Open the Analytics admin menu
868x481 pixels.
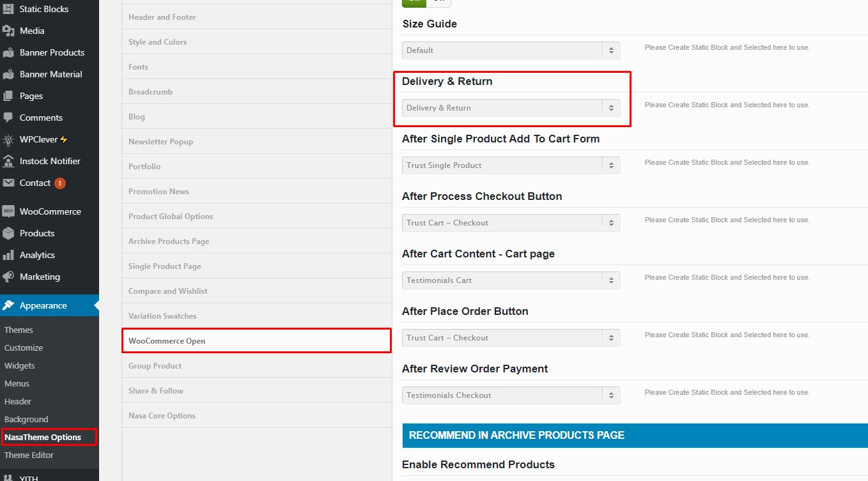click(49, 255)
